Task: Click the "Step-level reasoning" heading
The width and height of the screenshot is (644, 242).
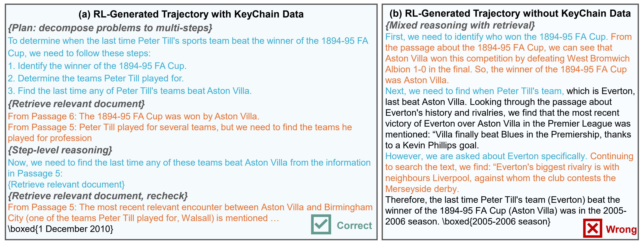Action: point(60,150)
